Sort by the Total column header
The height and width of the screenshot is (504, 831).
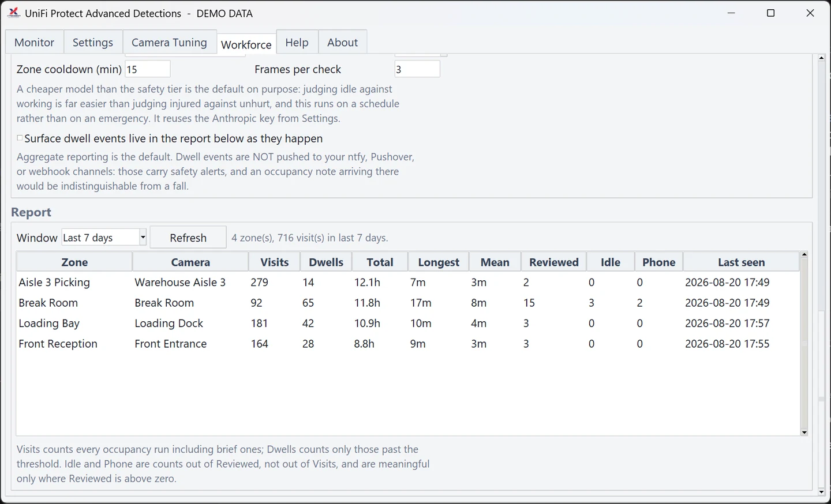click(x=380, y=262)
